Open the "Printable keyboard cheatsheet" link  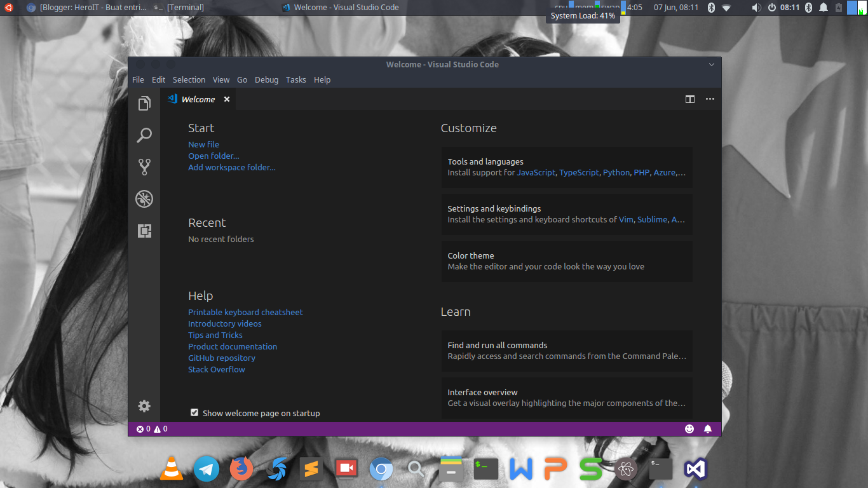pos(245,312)
